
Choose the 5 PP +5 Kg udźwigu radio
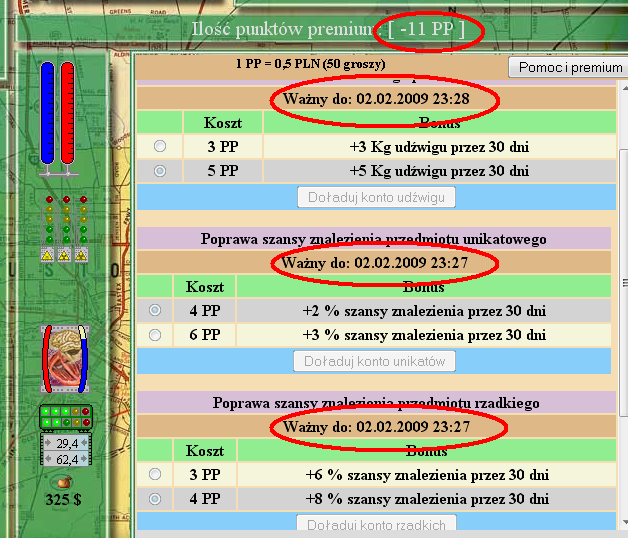160,171
